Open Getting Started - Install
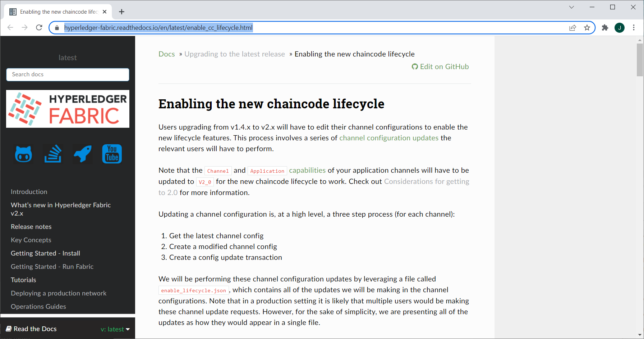The width and height of the screenshot is (644, 339). point(45,253)
